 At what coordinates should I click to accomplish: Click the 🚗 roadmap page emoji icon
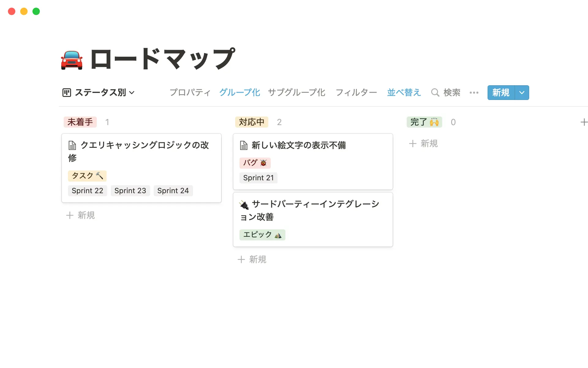[71, 59]
